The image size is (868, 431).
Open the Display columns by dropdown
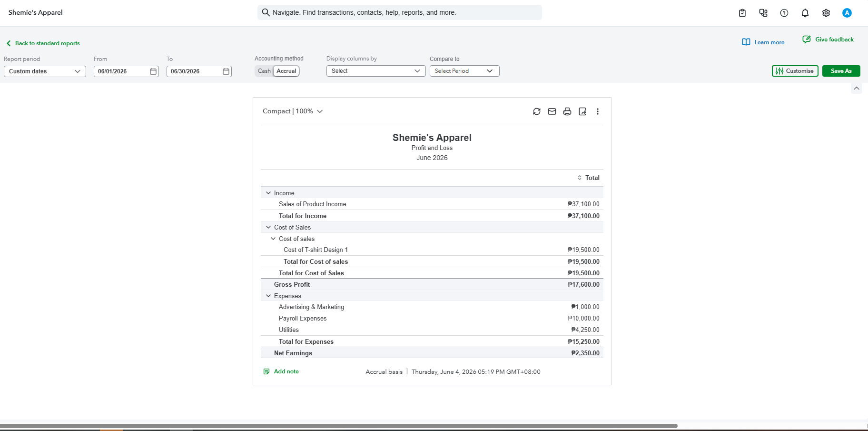[x=376, y=71]
